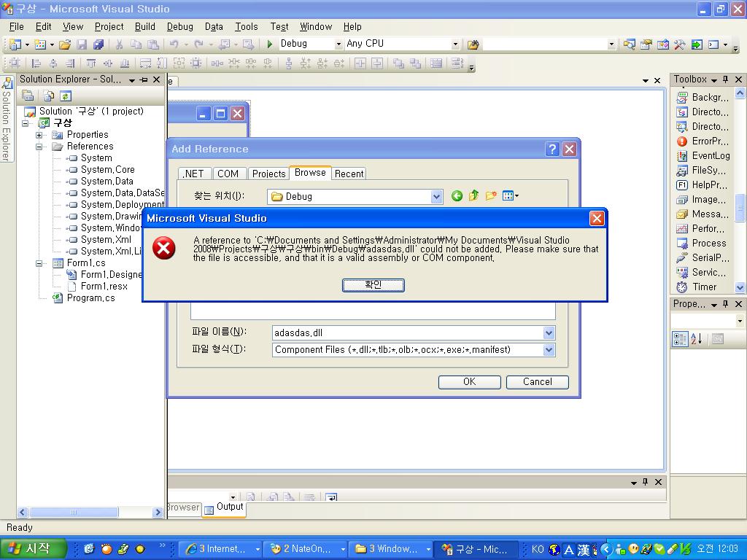
Task: Click the Add New Item toolbar icon
Action: click(x=41, y=44)
